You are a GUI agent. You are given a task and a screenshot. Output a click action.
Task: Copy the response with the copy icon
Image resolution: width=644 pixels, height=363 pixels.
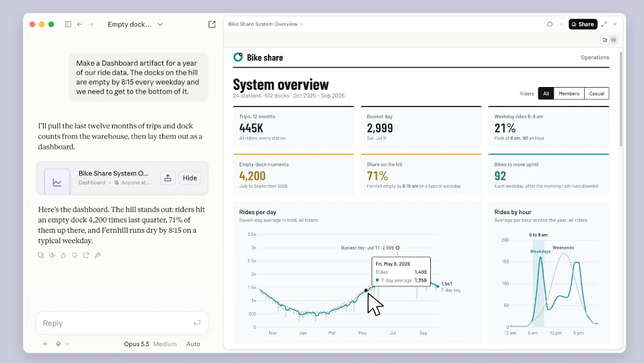tap(41, 255)
